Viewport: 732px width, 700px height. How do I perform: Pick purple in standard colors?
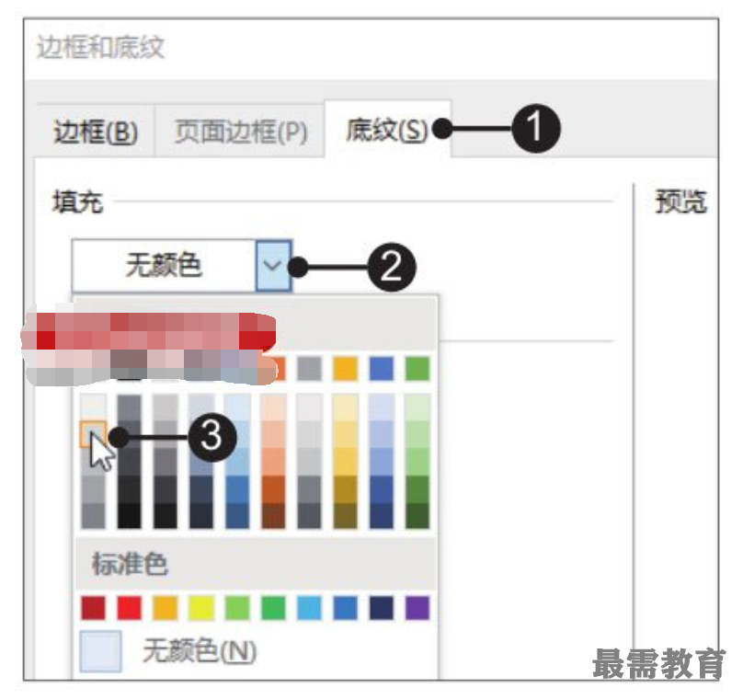click(x=417, y=608)
